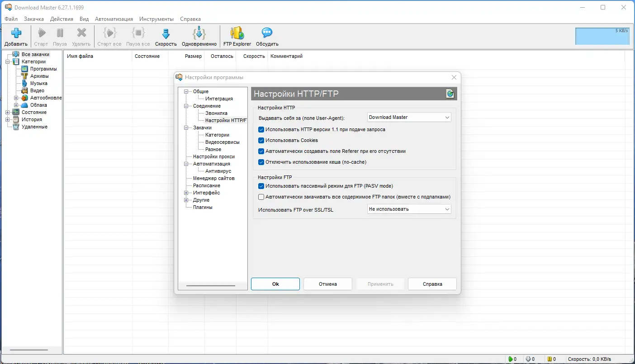The height and width of the screenshot is (364, 635).
Task: Select the Музыка category icon
Action: coord(24,83)
